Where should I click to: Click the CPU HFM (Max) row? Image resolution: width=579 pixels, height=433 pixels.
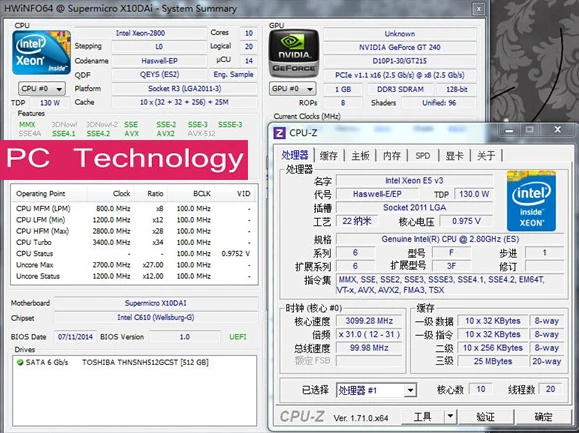(133, 231)
